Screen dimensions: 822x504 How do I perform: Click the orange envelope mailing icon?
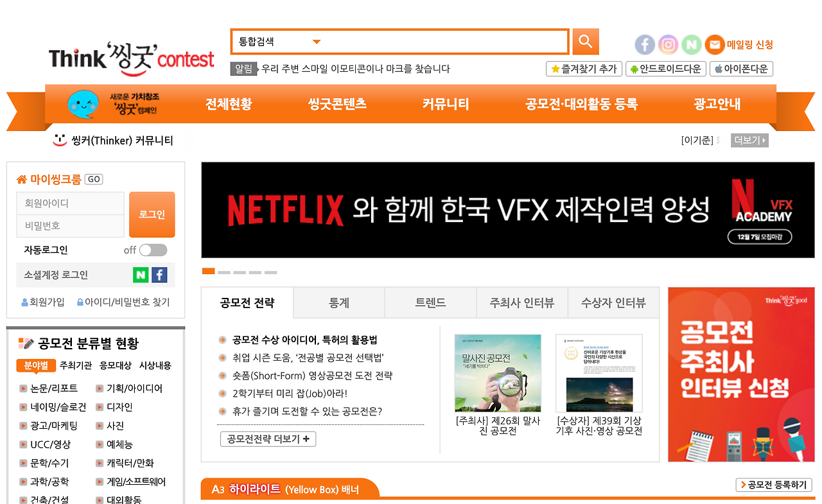tap(715, 44)
